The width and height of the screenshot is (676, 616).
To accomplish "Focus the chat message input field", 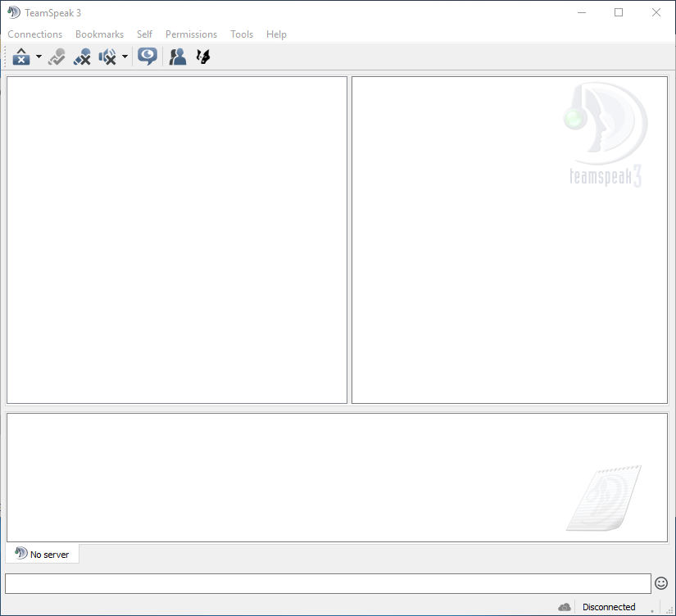I will click(328, 583).
